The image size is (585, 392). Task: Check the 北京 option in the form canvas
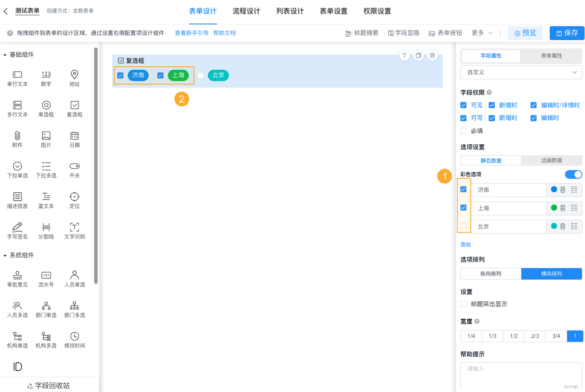[x=201, y=75]
